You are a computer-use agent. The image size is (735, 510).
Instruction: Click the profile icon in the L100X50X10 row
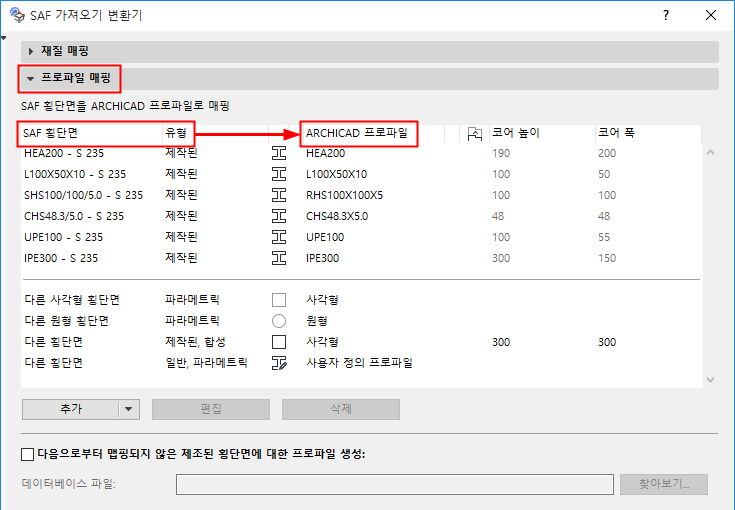point(279,174)
